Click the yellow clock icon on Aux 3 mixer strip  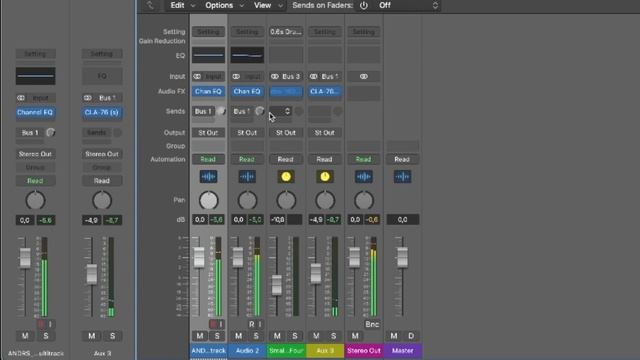324,177
